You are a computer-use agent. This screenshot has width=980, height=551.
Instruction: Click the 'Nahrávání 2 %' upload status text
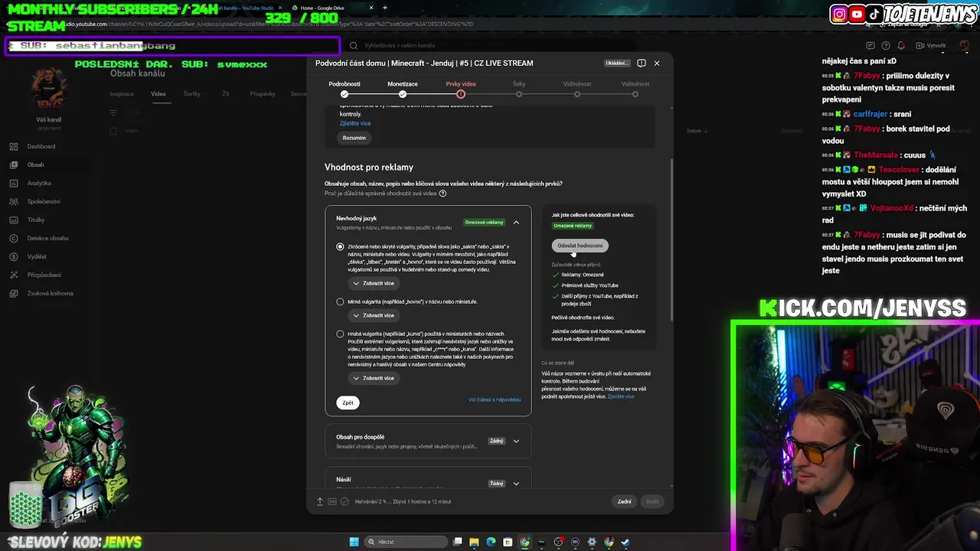[403, 501]
